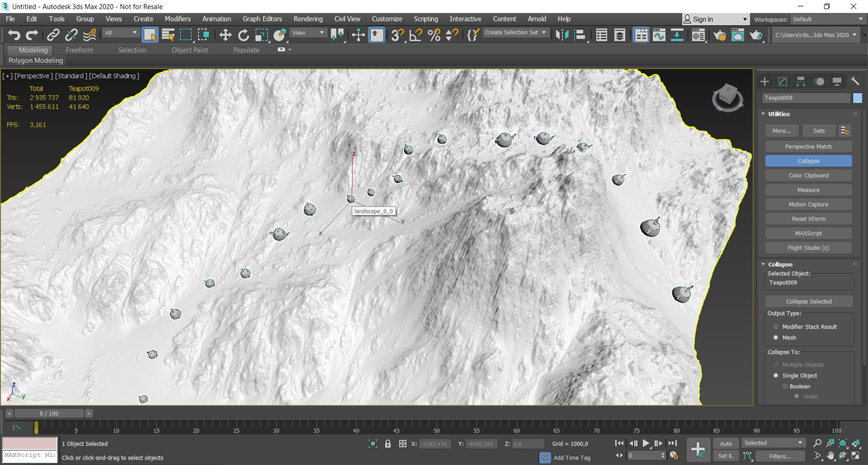
Task: Expand the Create Selection Set dropdown
Action: pyautogui.click(x=543, y=33)
